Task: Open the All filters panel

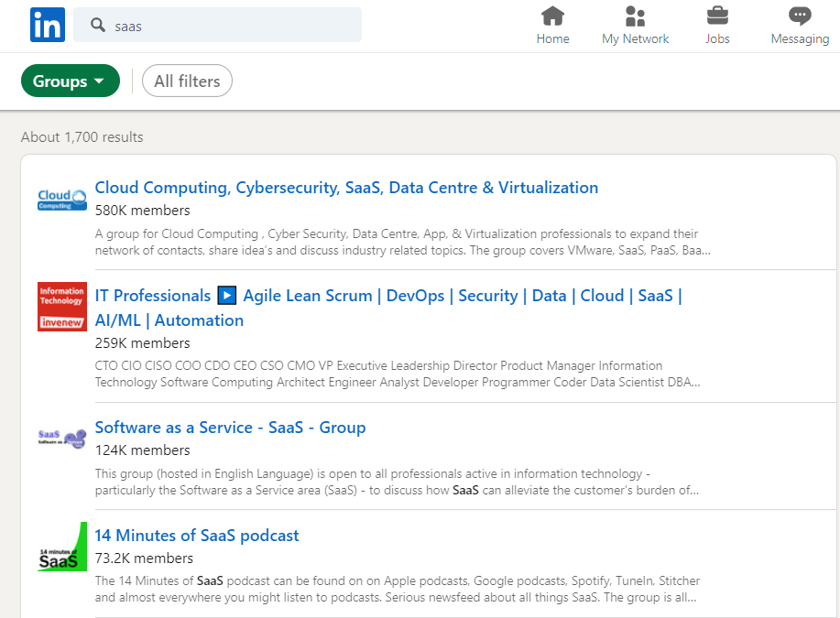Action: (x=187, y=81)
